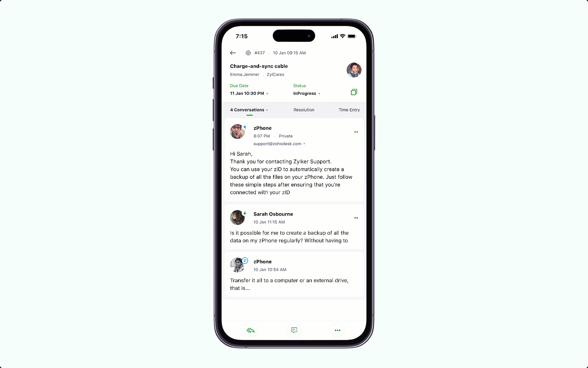
Task: Click the three-dot options on zPhone message
Action: pos(356,132)
